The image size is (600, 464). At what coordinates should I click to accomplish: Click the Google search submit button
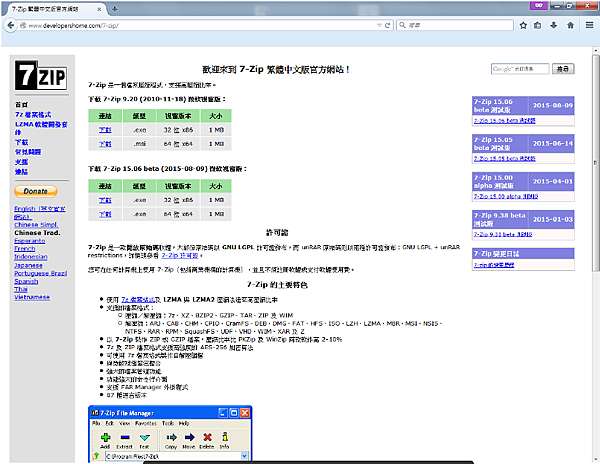click(x=563, y=69)
